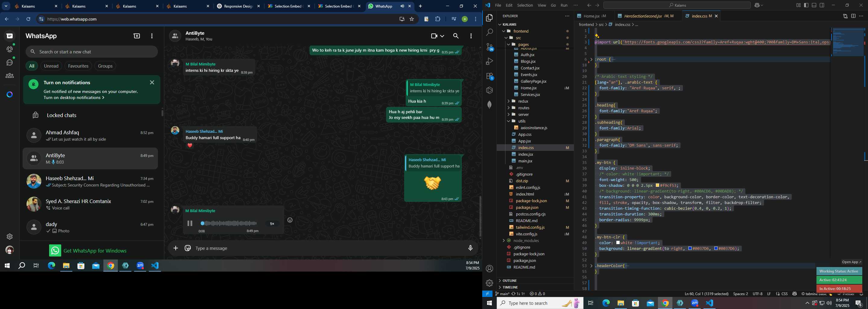Click the #f9cf53 color swatch
Image resolution: width=868 pixels, height=309 pixels.
[657, 186]
